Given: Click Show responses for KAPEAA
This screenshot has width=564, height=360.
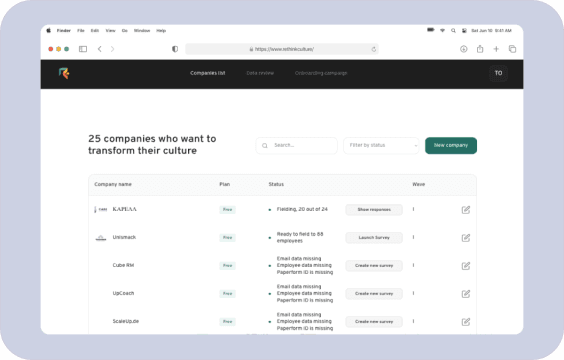Looking at the screenshot, I should click(x=374, y=210).
